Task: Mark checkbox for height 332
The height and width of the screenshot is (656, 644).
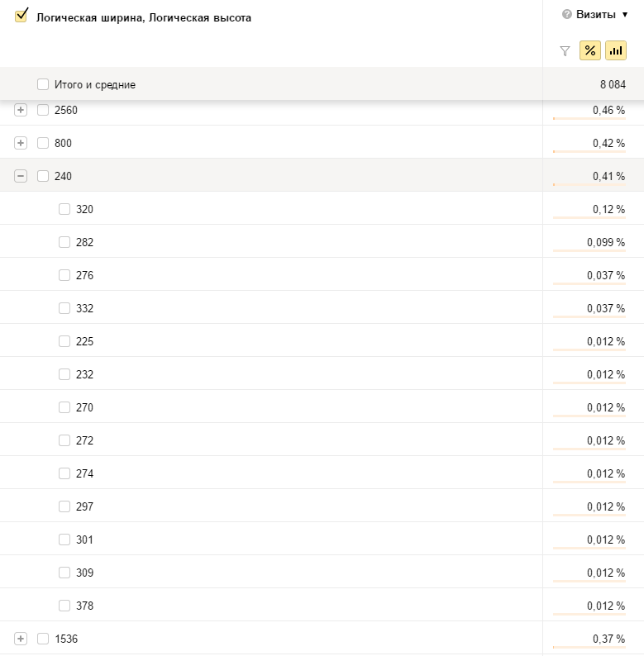Action: tap(64, 308)
